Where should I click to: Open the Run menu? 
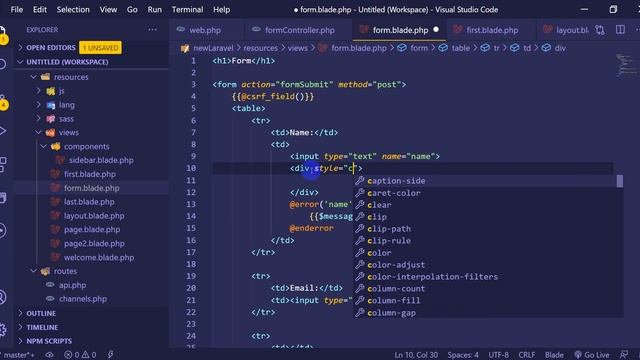click(154, 9)
